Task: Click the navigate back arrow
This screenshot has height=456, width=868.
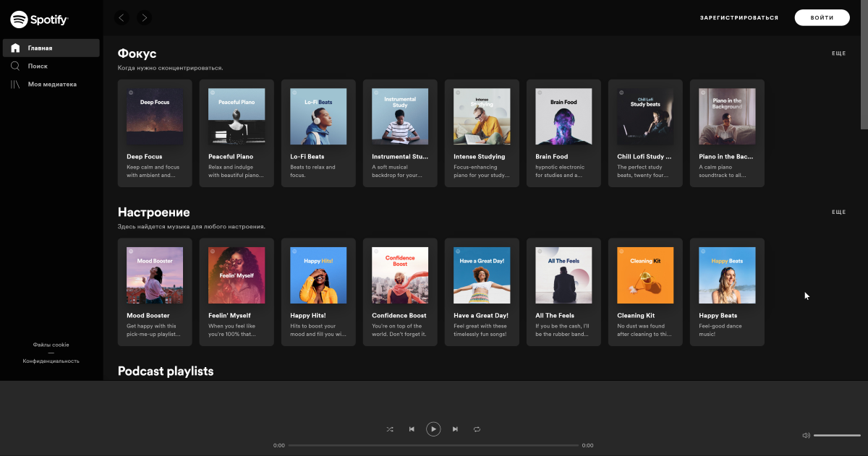Action: click(122, 17)
